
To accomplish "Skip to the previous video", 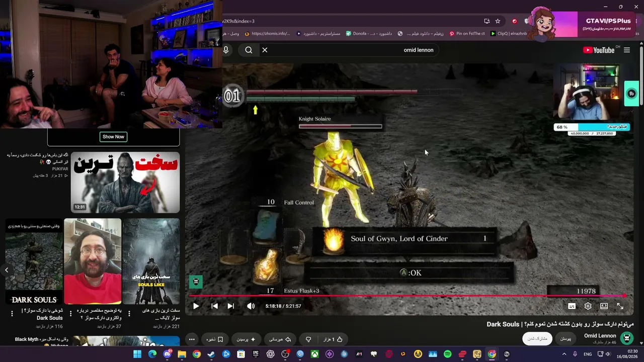I will [x=214, y=306].
